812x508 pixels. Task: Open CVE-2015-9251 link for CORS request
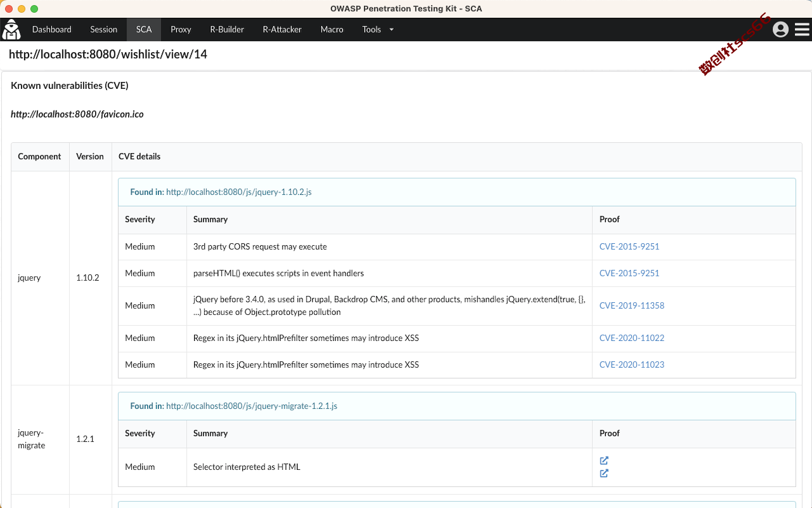tap(629, 246)
